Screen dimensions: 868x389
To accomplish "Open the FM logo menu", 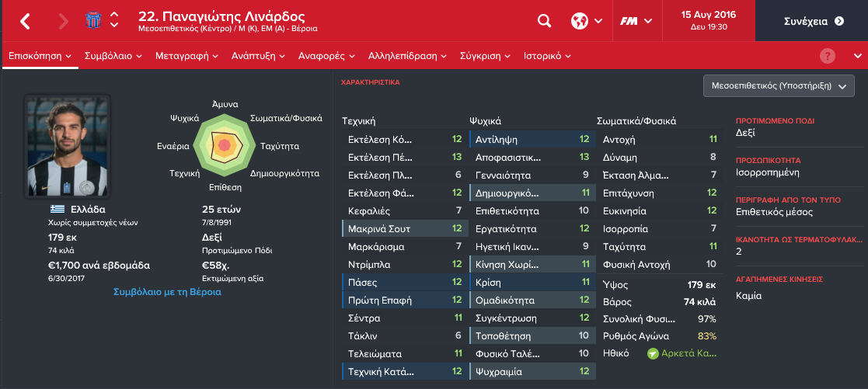I will [x=636, y=21].
